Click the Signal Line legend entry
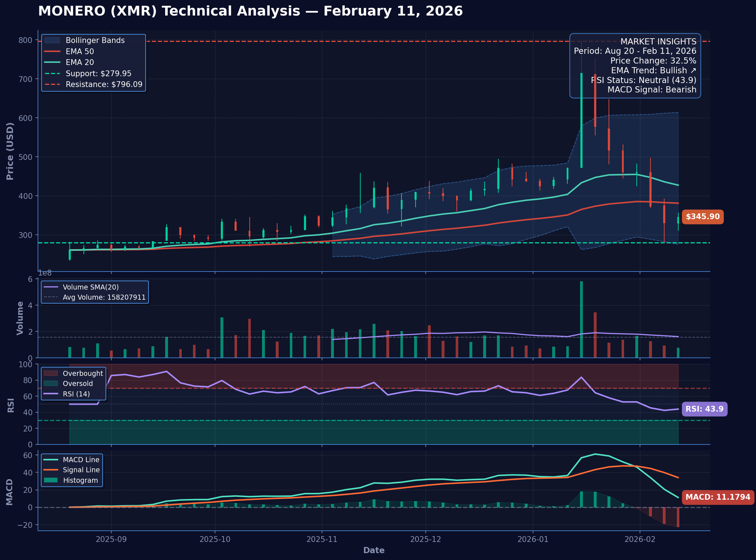 (81, 470)
